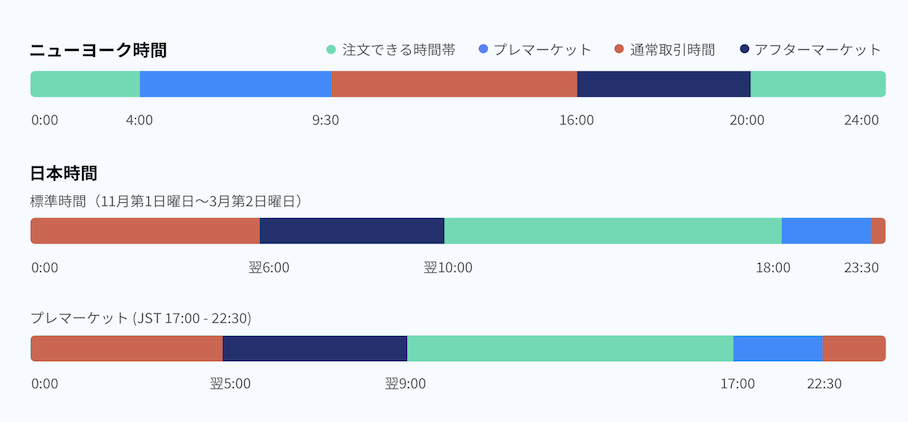Viewport: 908px width, 422px height.
Task: Click the navy after-market segment in New York bar
Action: tap(663, 84)
